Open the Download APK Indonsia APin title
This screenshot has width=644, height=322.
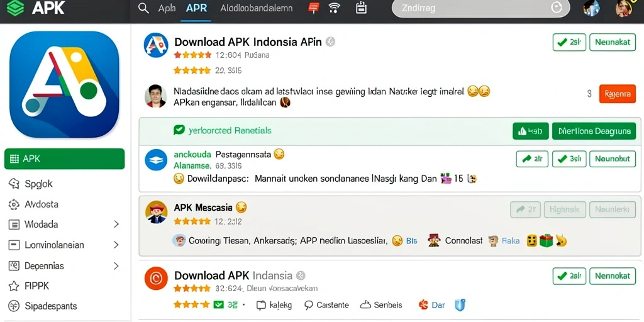click(248, 42)
